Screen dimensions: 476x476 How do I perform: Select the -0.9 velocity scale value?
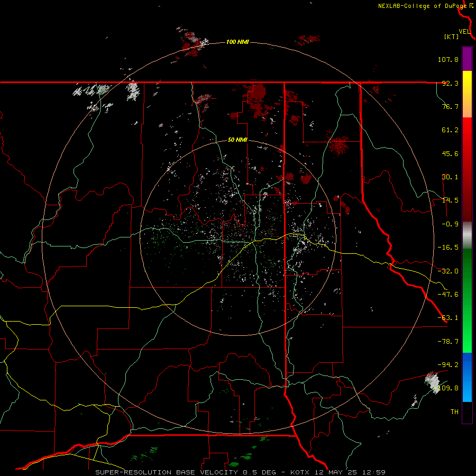click(450, 224)
